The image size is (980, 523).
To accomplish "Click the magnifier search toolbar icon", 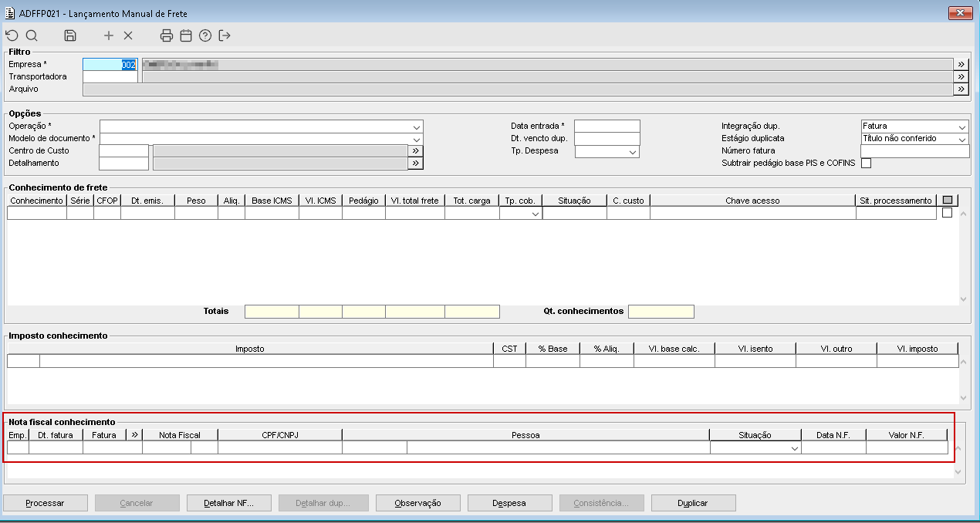I will (x=32, y=35).
